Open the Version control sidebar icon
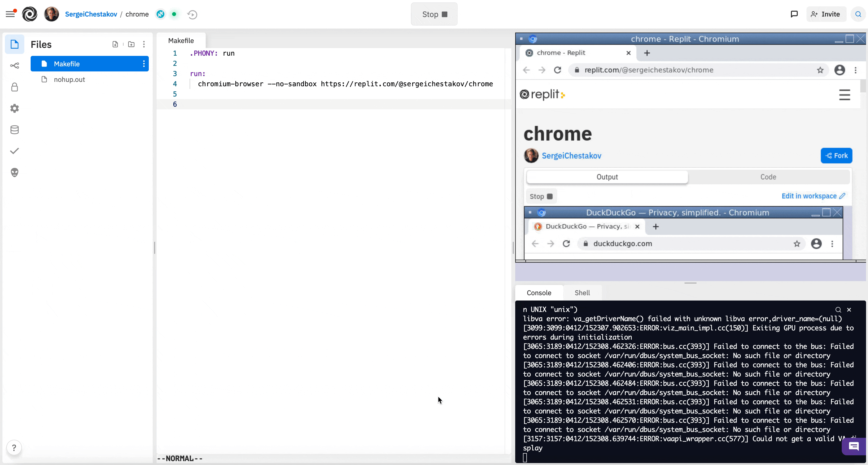This screenshot has width=868, height=465. pos(15,66)
